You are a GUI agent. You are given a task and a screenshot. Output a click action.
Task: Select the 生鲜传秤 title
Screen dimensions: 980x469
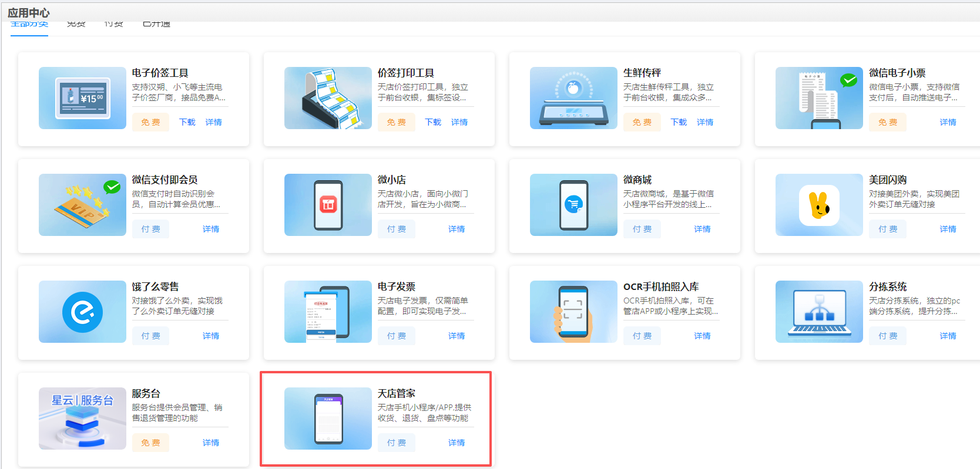(x=642, y=73)
